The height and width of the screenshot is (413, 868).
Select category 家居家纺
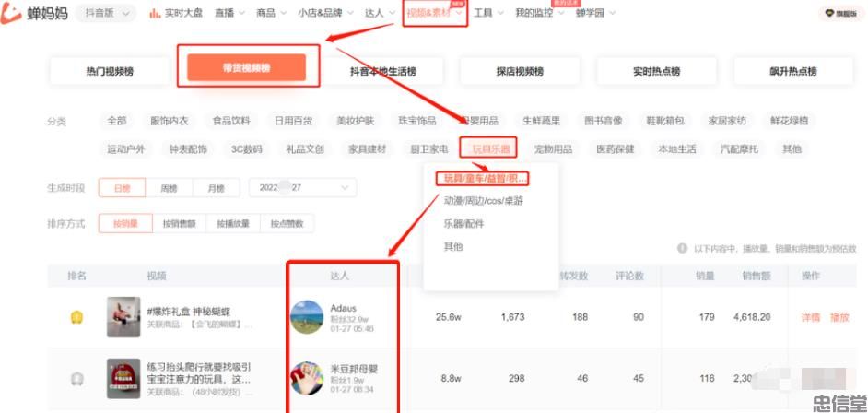tap(727, 121)
